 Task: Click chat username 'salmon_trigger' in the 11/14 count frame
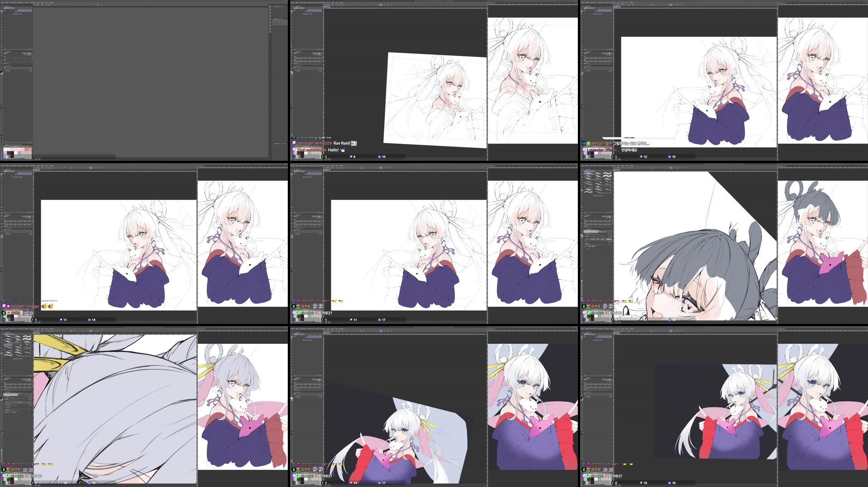pos(25,307)
